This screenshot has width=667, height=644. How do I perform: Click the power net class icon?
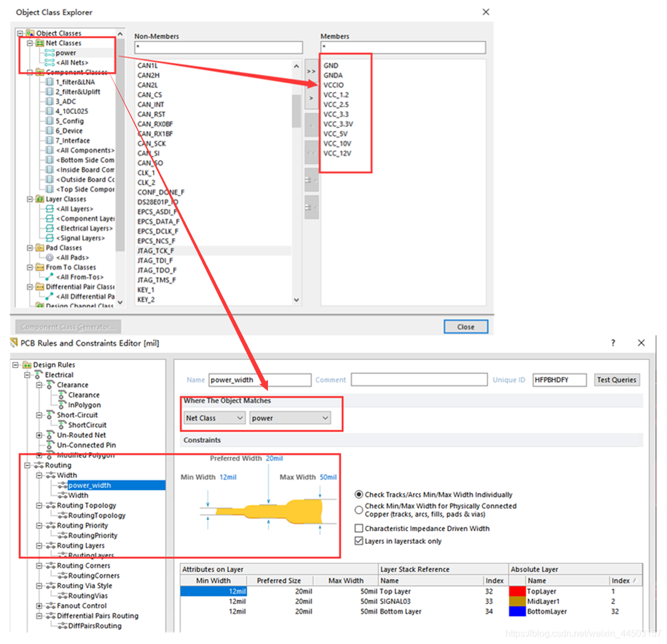(49, 53)
